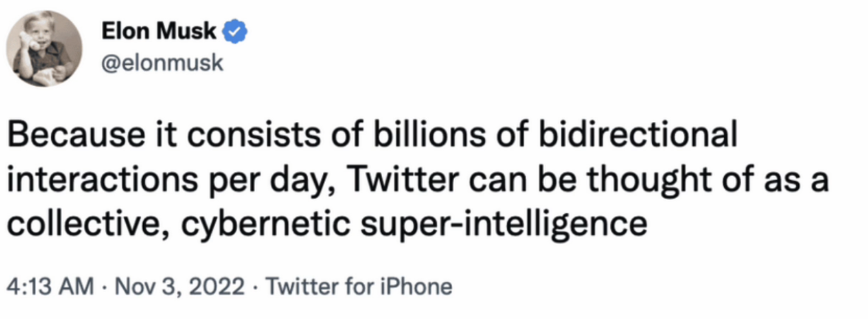Open the "Elon Musk" display name
868x319 pixels.
pos(158,31)
